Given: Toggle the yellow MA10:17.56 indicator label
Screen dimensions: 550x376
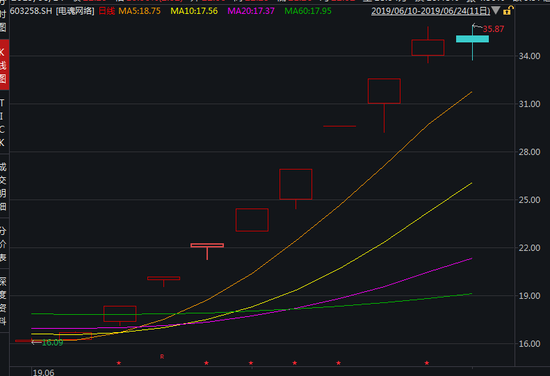Looking at the screenshot, I should click(x=194, y=11).
